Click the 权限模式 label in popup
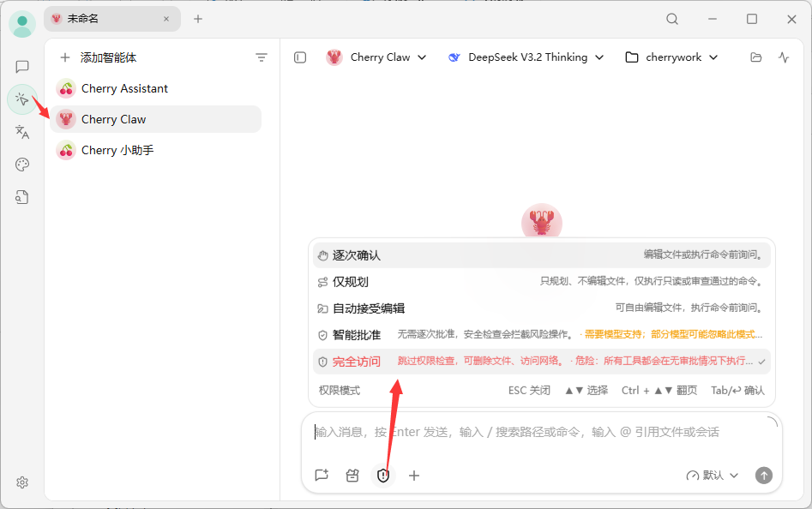The width and height of the screenshot is (812, 509). click(340, 391)
